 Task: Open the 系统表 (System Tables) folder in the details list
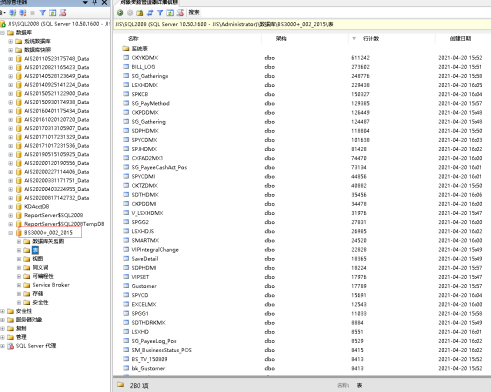coord(140,49)
